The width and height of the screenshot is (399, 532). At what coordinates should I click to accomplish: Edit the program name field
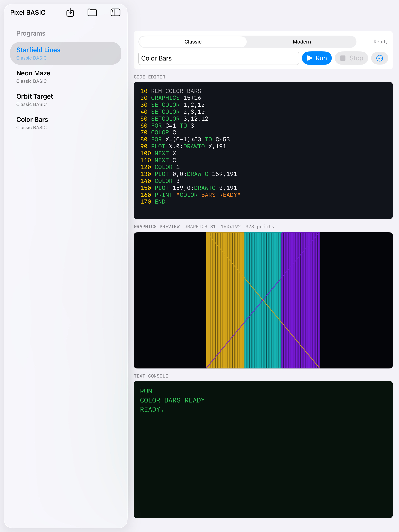pyautogui.click(x=218, y=58)
